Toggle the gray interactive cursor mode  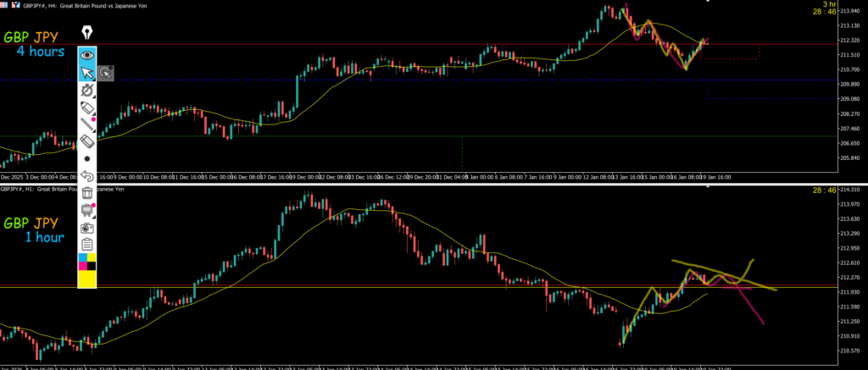coord(105,74)
